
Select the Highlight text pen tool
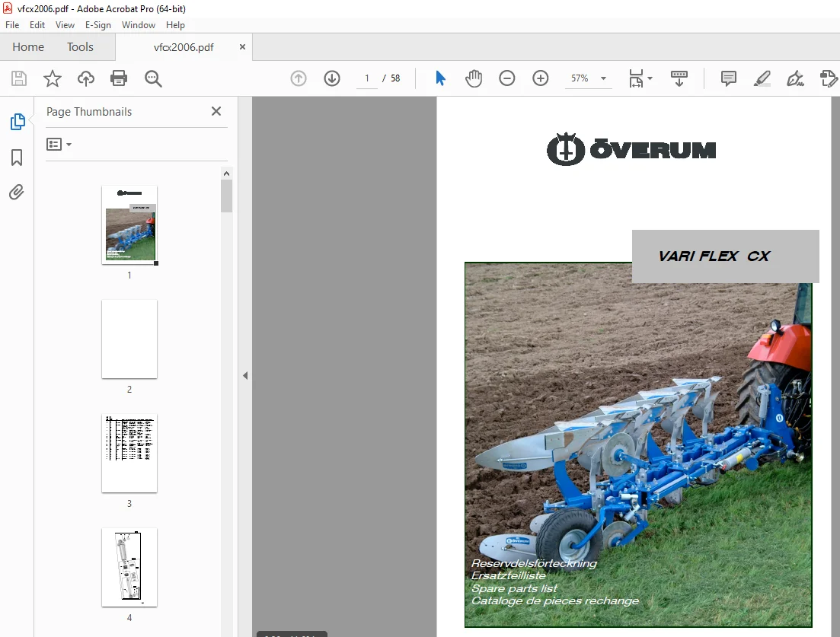point(762,78)
